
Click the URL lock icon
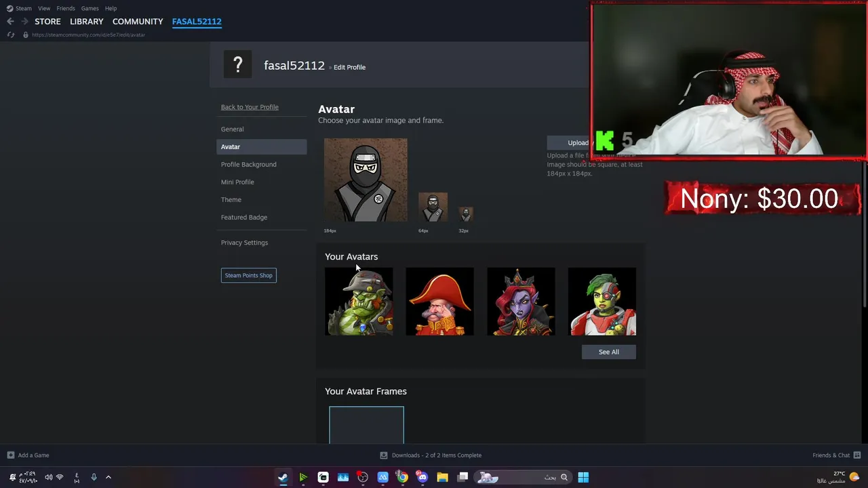coord(26,35)
